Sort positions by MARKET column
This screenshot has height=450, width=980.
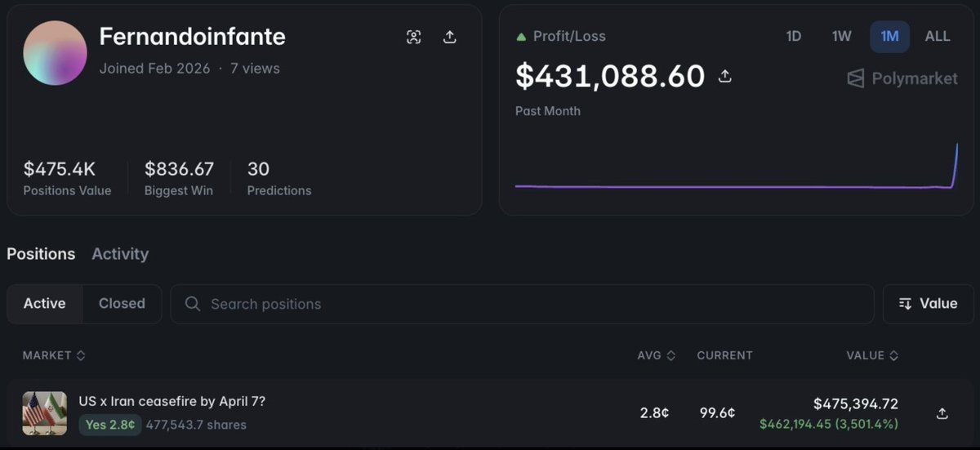pos(54,355)
